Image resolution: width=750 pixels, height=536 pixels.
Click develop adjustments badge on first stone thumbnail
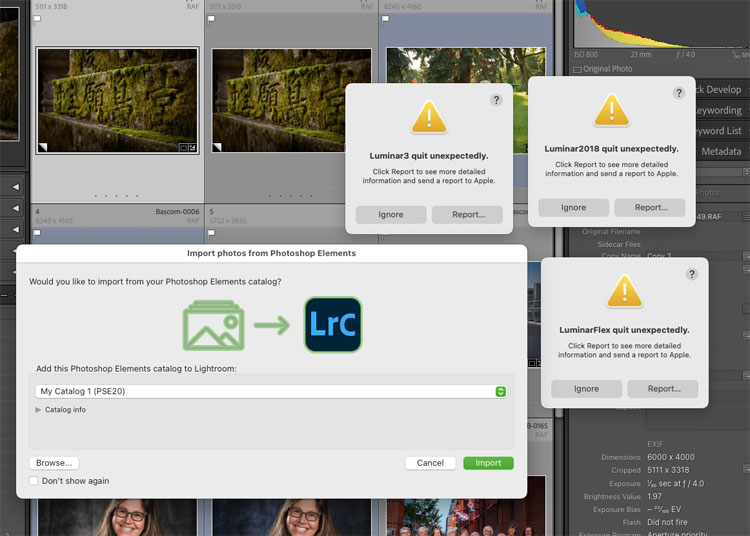[192, 147]
